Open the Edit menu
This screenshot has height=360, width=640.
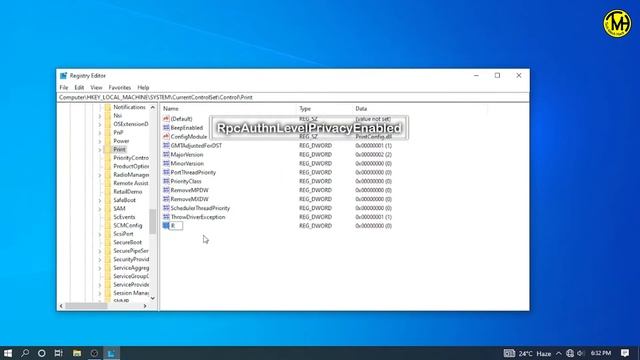click(79, 87)
